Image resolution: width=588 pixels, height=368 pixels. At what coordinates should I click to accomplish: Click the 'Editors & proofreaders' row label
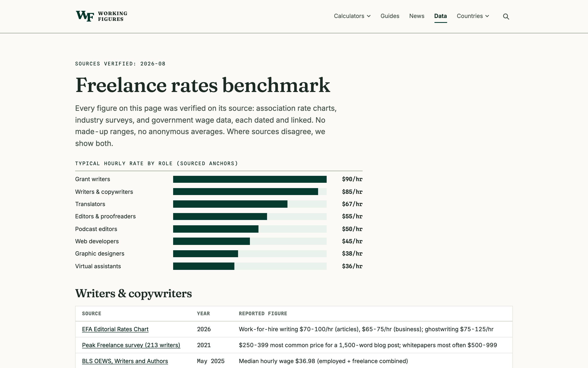click(x=105, y=216)
